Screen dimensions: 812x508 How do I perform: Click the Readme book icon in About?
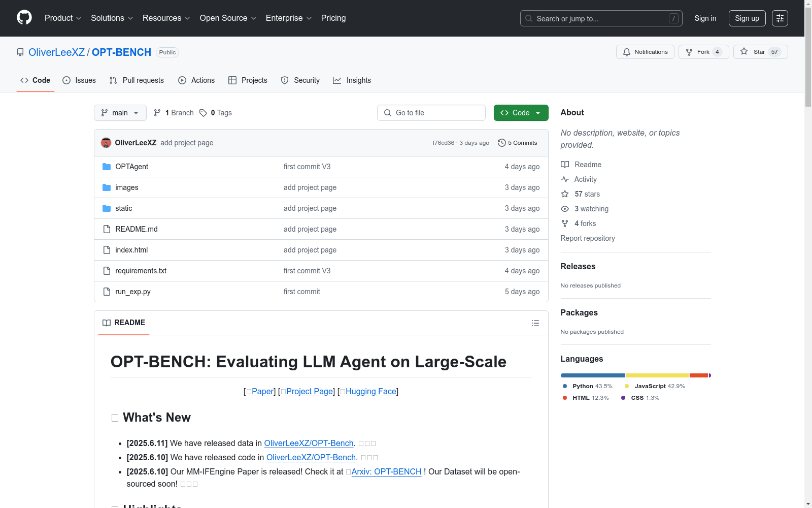pos(565,165)
